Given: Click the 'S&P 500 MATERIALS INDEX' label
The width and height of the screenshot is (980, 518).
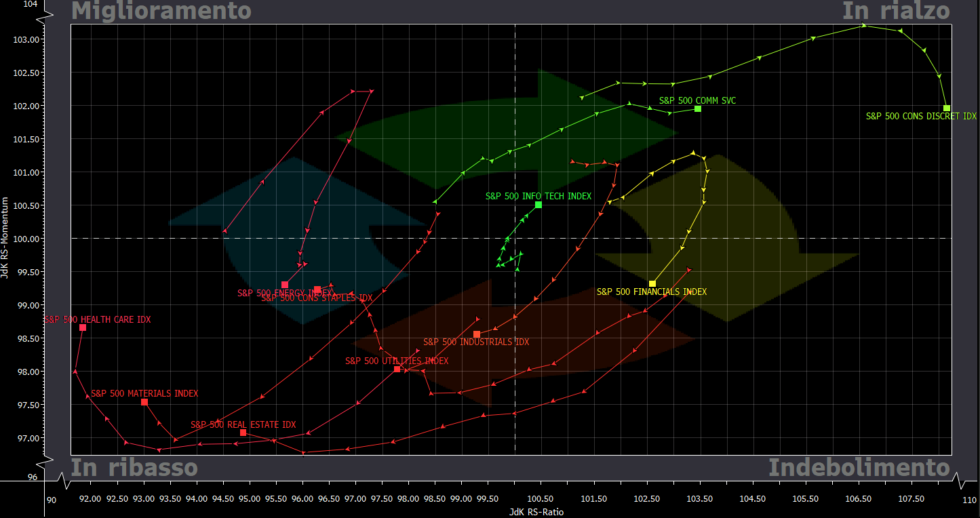Looking at the screenshot, I should (x=144, y=394).
